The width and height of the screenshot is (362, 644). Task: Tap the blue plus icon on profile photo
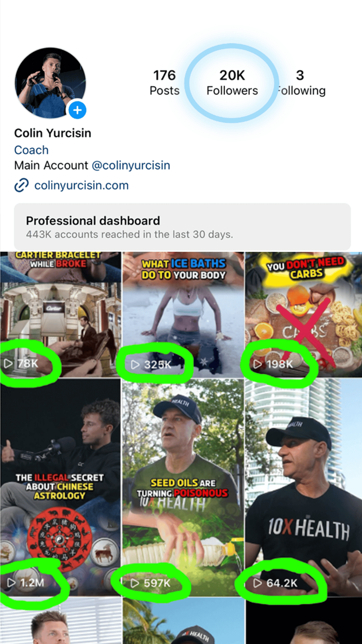(77, 110)
